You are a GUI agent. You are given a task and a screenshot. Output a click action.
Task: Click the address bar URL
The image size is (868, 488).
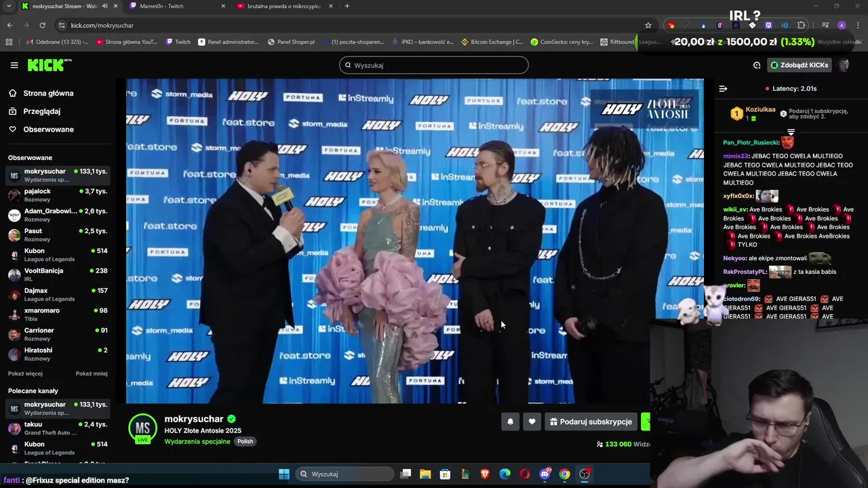tap(102, 25)
